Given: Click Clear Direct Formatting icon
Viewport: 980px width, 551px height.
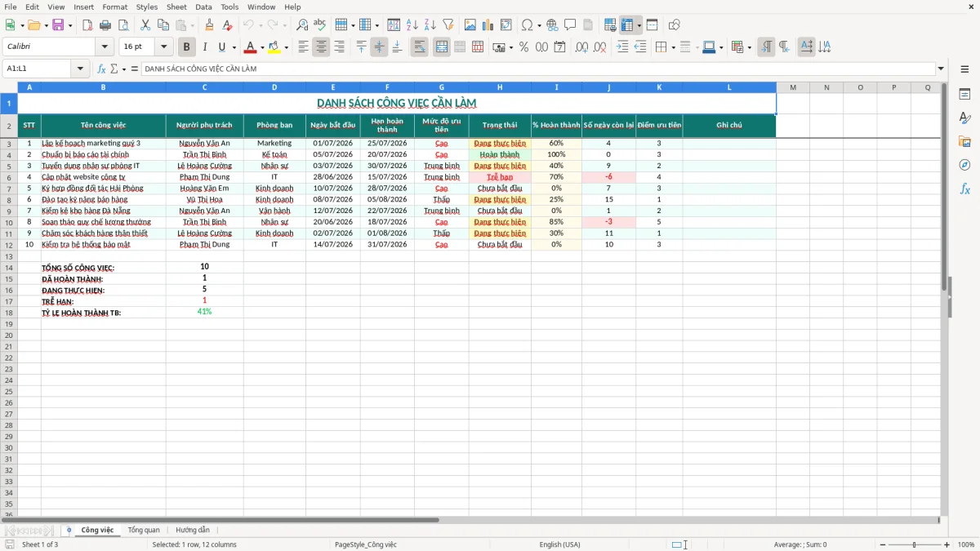Looking at the screenshot, I should pyautogui.click(x=227, y=25).
